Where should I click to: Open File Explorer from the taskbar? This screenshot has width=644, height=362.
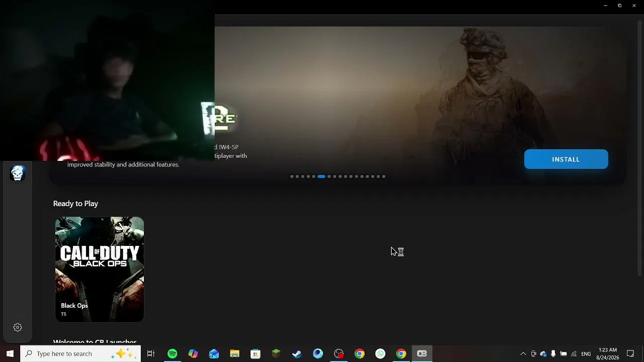tap(234, 353)
